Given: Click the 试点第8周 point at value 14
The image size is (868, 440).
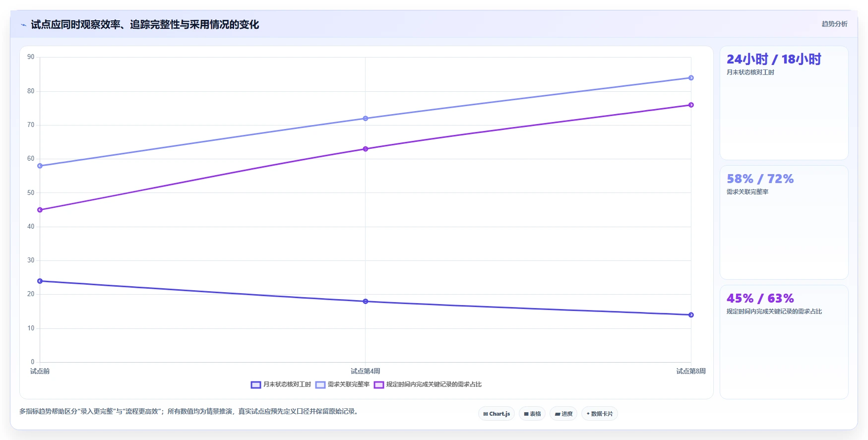Looking at the screenshot, I should tap(691, 315).
